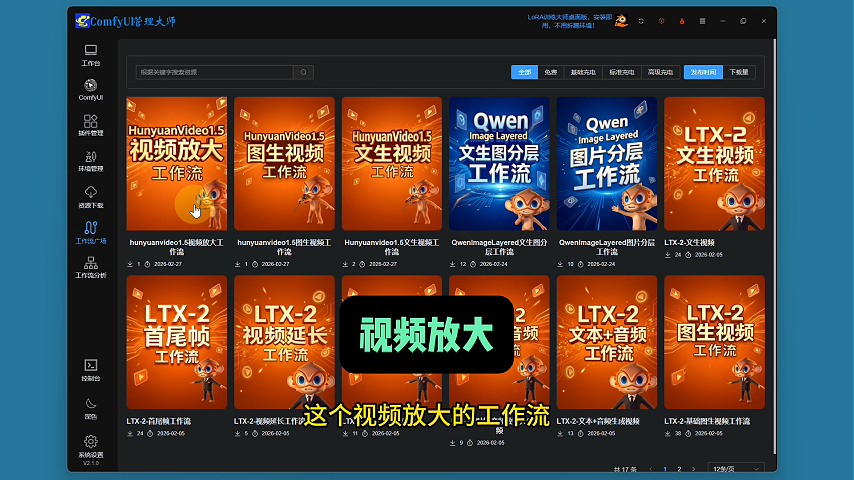Open HunyuanVideo1.5 文生视频 workflow thumbnail
Viewport: 854px width, 480px height.
[392, 163]
